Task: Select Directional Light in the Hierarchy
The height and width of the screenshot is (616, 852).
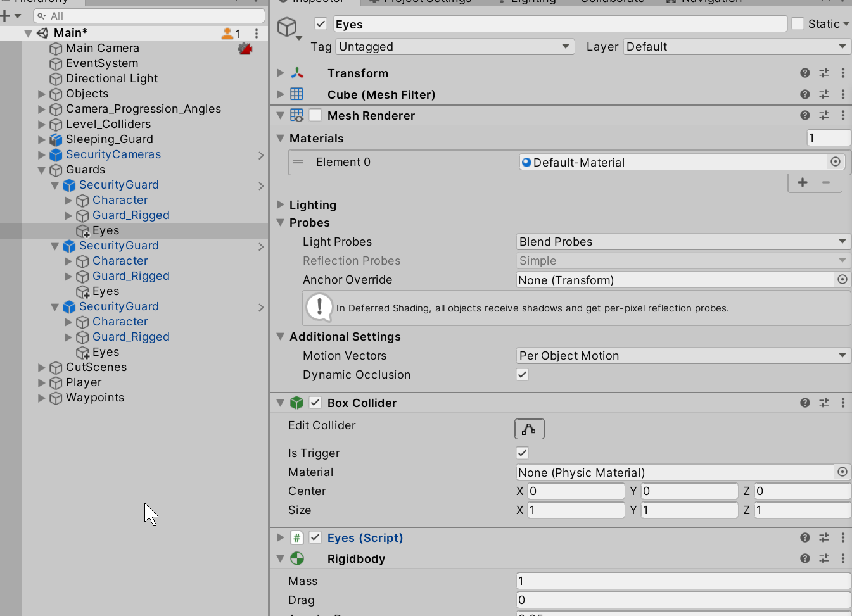Action: [x=111, y=79]
